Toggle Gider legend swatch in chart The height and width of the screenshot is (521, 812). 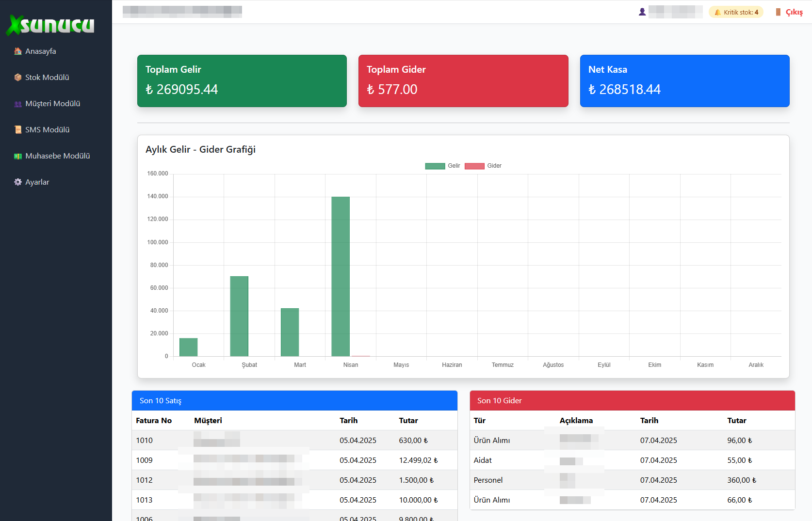[474, 166]
